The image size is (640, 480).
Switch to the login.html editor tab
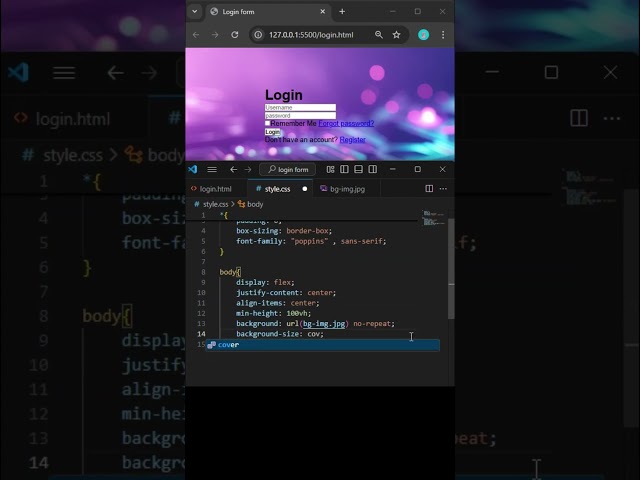(216, 189)
